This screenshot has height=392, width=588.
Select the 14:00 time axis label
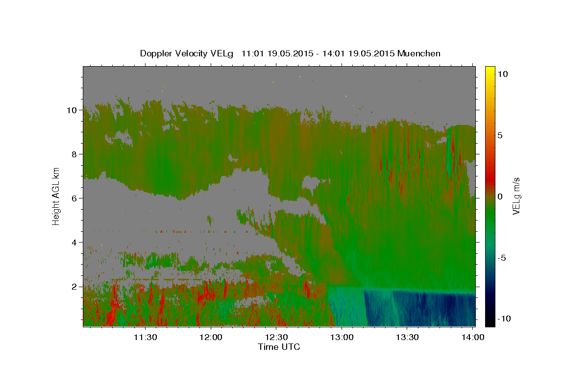pyautogui.click(x=472, y=337)
